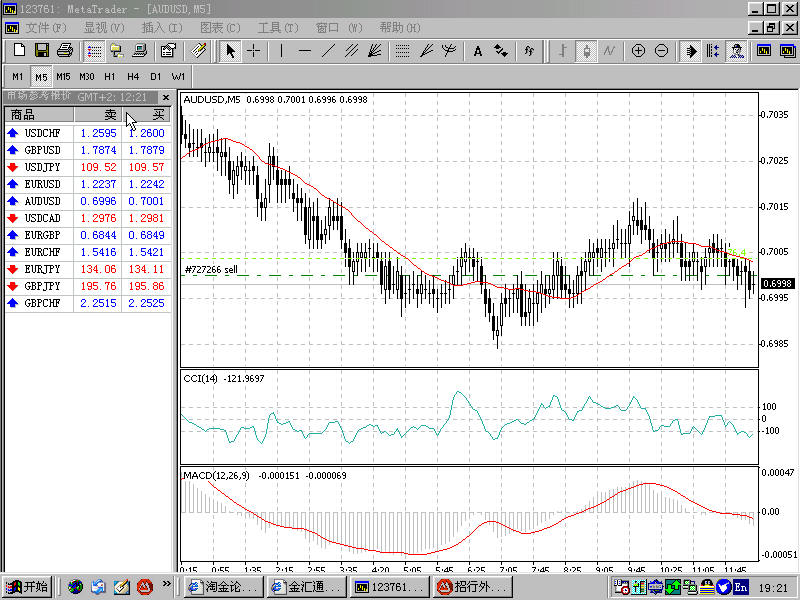Select the M1 timeframe
This screenshot has height=600, width=800.
pyautogui.click(x=17, y=77)
